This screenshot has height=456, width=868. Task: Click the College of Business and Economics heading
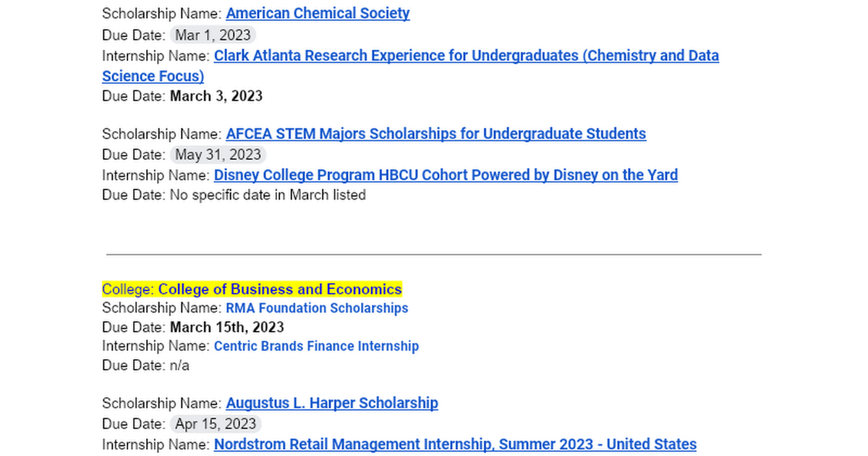click(x=280, y=290)
